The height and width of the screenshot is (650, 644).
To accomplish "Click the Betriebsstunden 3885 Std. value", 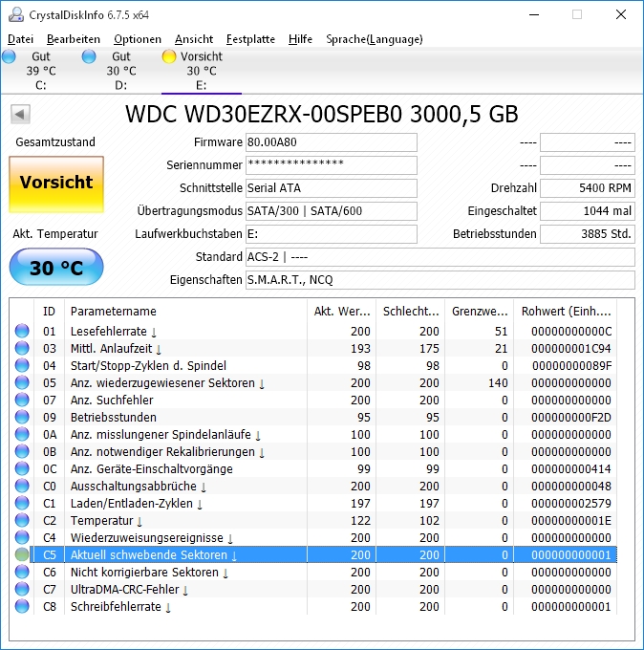I will pyautogui.click(x=588, y=234).
